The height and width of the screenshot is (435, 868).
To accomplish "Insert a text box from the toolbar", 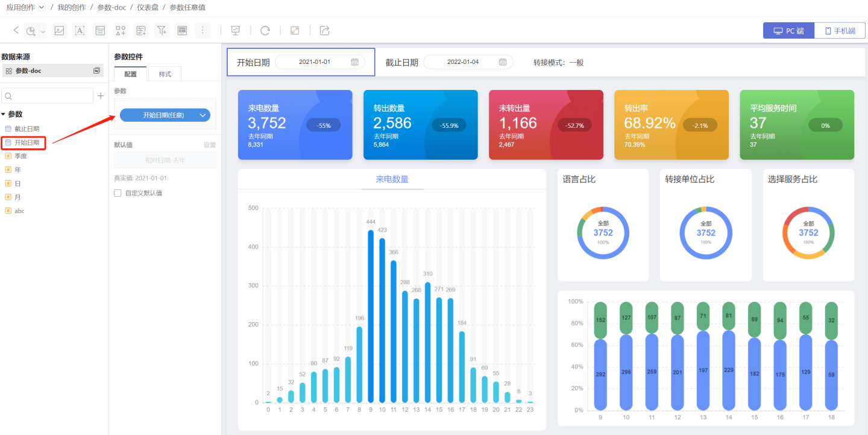I will click(x=80, y=31).
